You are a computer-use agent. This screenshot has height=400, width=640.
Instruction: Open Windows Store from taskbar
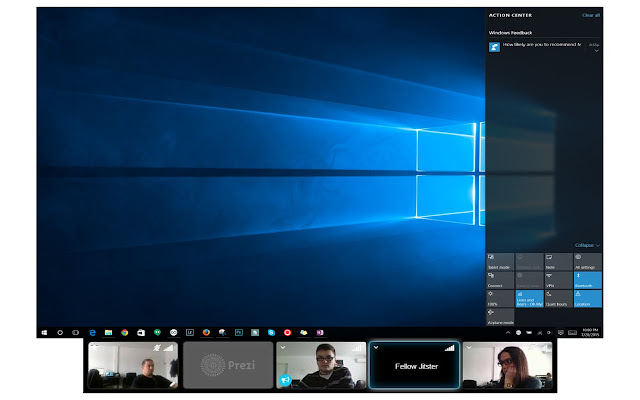[141, 333]
